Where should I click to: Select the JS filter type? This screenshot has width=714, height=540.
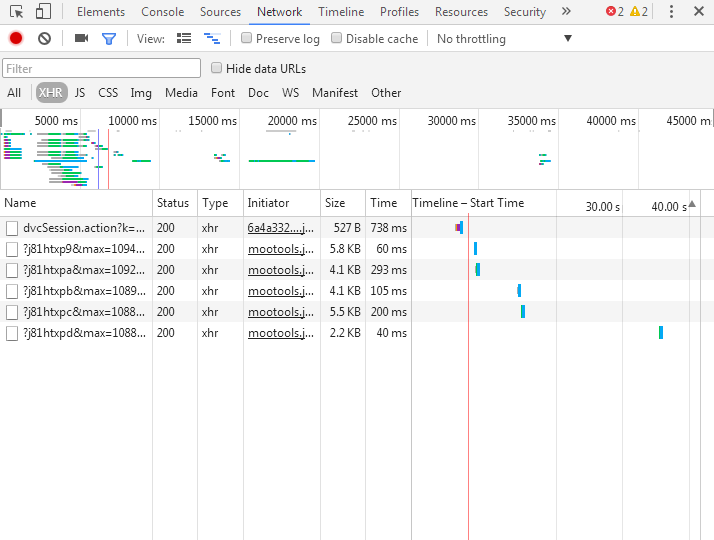80,93
